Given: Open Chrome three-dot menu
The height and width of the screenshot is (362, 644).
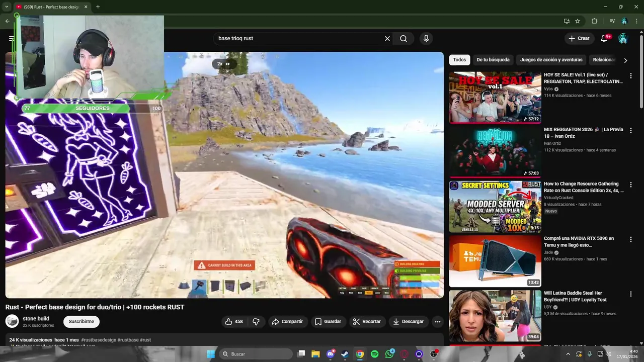Looking at the screenshot, I should tap(636, 21).
